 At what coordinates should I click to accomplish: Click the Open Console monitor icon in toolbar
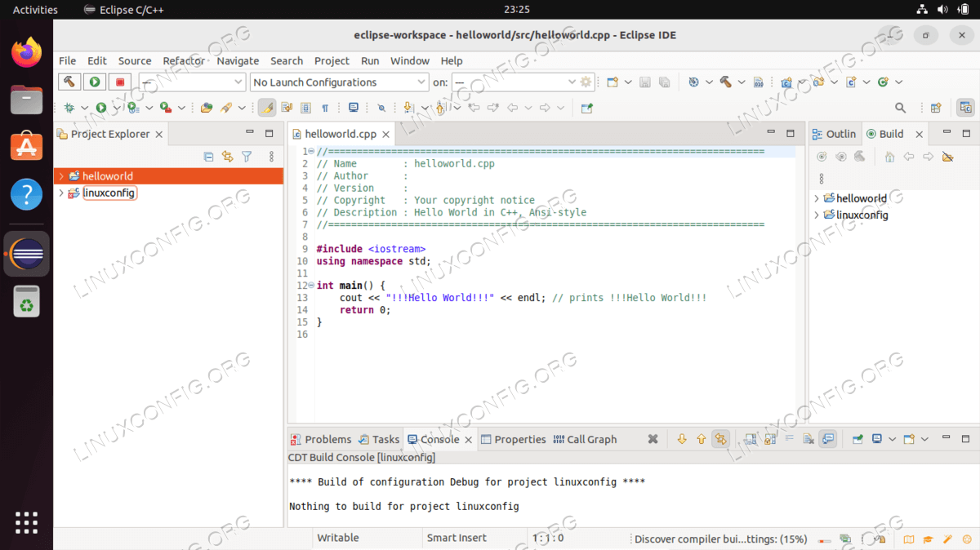pyautogui.click(x=354, y=108)
